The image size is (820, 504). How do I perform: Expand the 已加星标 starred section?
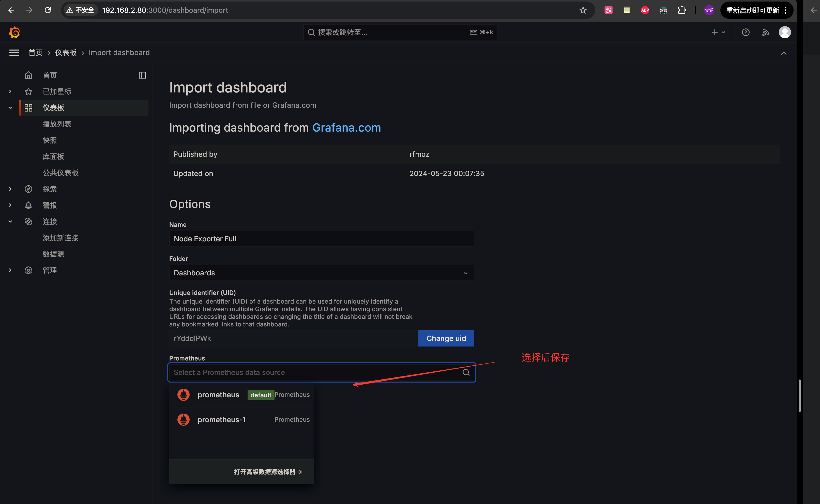click(10, 91)
